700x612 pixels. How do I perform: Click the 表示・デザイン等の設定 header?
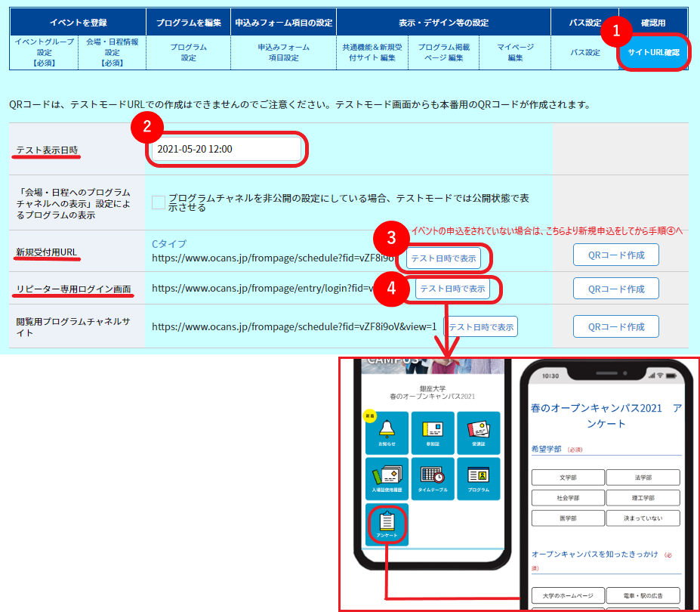[x=444, y=23]
